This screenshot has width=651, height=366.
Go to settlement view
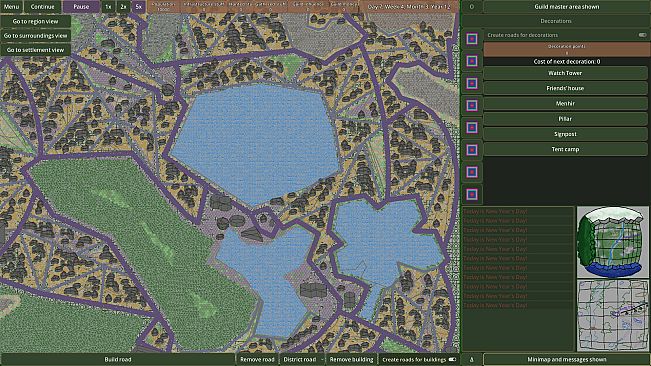(35, 50)
